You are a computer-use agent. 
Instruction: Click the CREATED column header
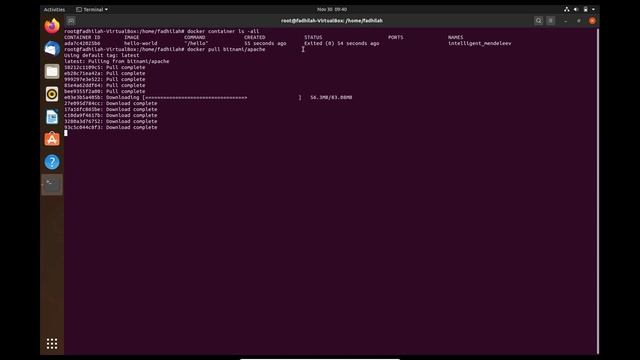pyautogui.click(x=255, y=37)
